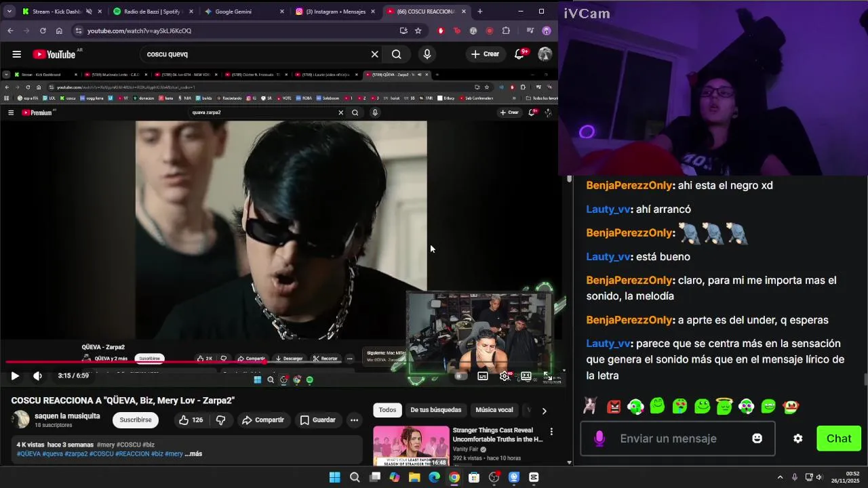
Task: Open the Stranger Things Cast video thumbnail
Action: (x=411, y=445)
